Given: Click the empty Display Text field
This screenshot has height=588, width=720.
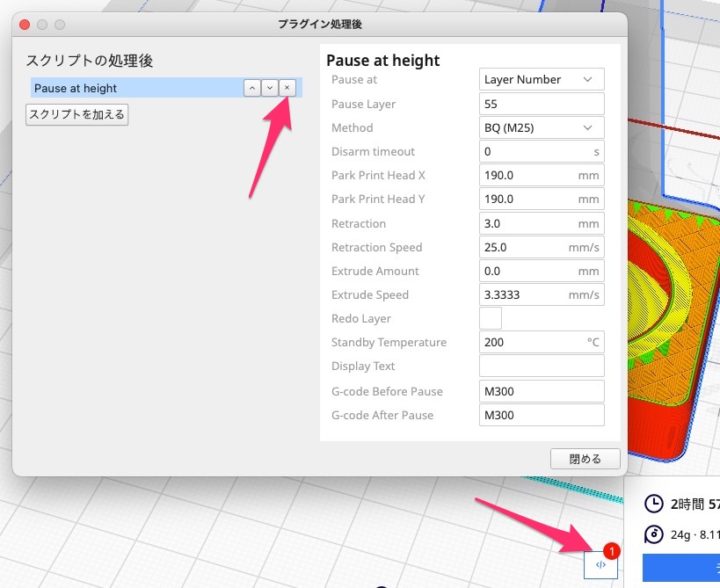Looking at the screenshot, I should 541,367.
